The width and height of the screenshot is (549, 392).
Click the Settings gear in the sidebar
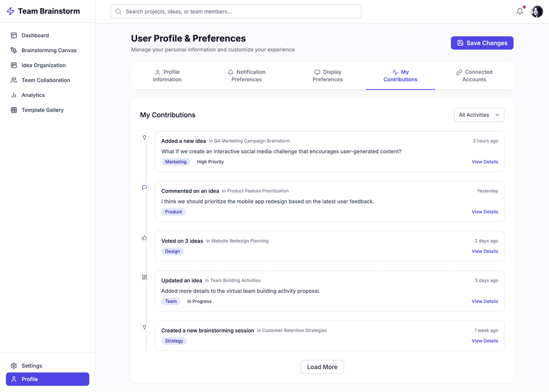[x=14, y=366]
